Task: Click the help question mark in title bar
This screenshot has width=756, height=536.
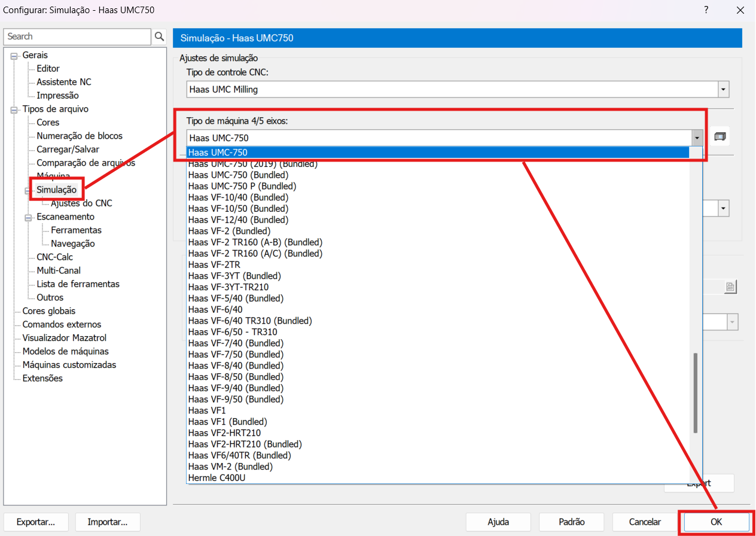Action: (706, 10)
